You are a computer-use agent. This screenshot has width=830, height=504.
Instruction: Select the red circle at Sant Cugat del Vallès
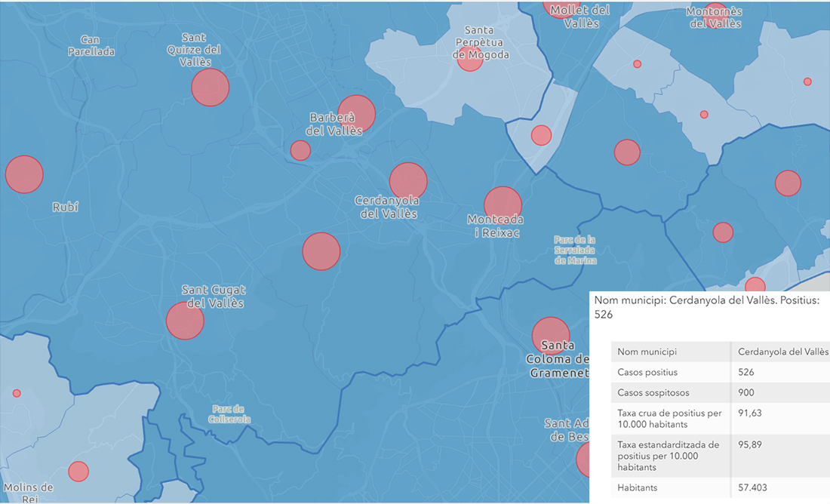[185, 321]
